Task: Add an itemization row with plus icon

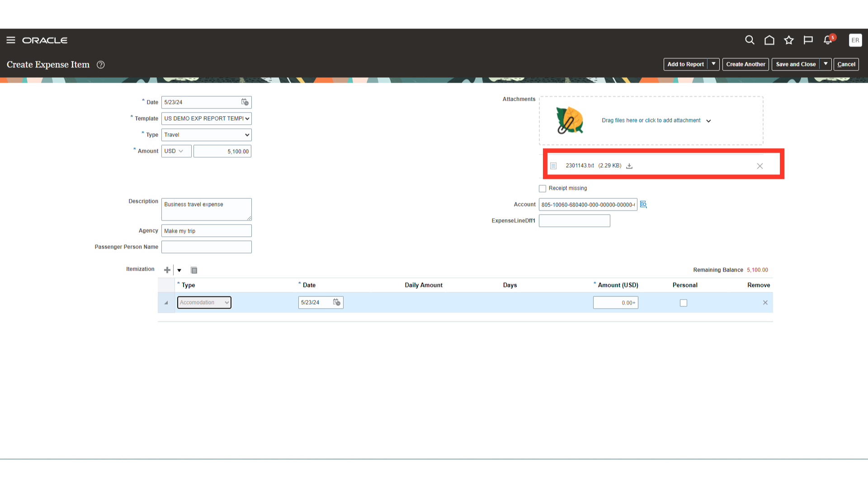Action: [167, 270]
